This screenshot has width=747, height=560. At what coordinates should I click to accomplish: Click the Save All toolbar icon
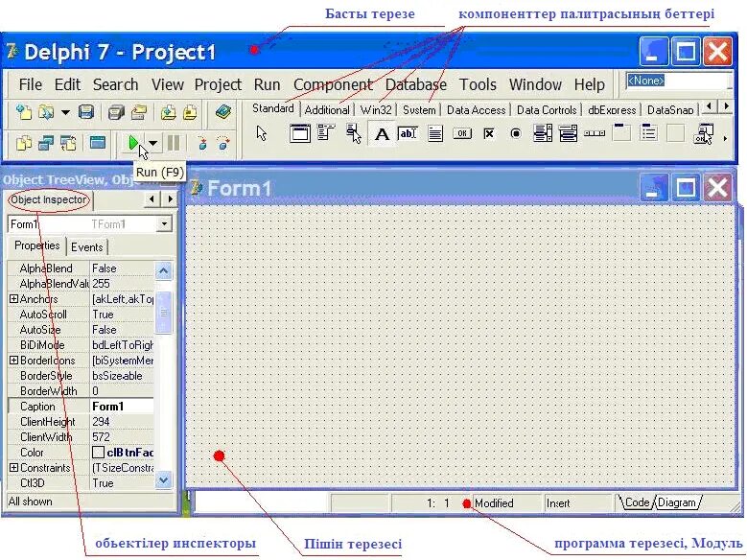[116, 112]
